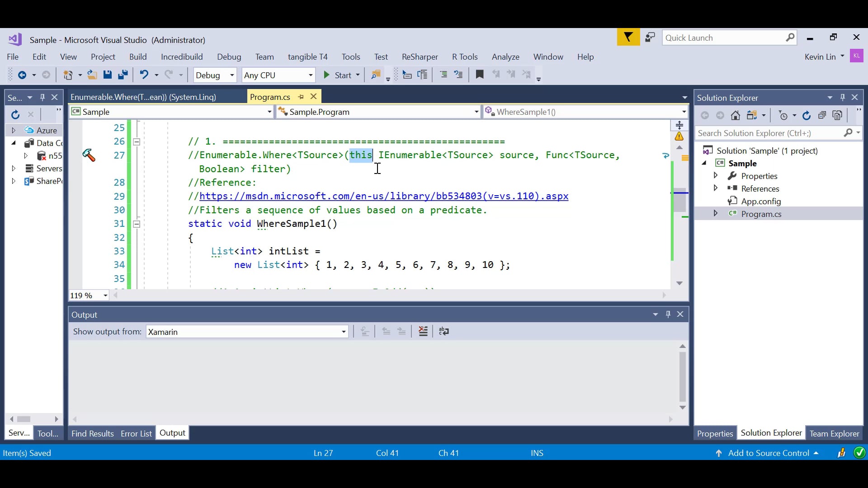The image size is (868, 488).
Task: Click the notifications flag icon
Action: (x=628, y=38)
